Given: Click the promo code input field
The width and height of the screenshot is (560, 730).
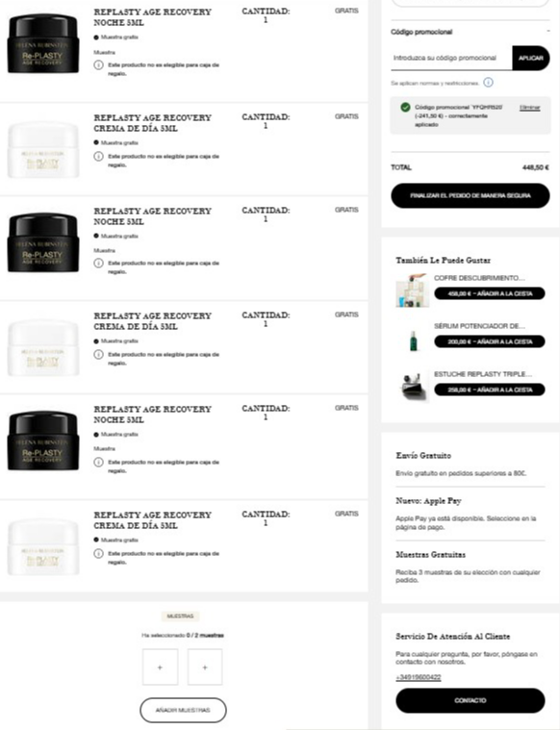Looking at the screenshot, I should 451,59.
